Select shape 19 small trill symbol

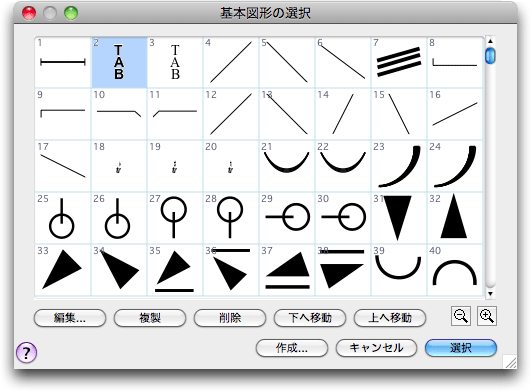175,166
